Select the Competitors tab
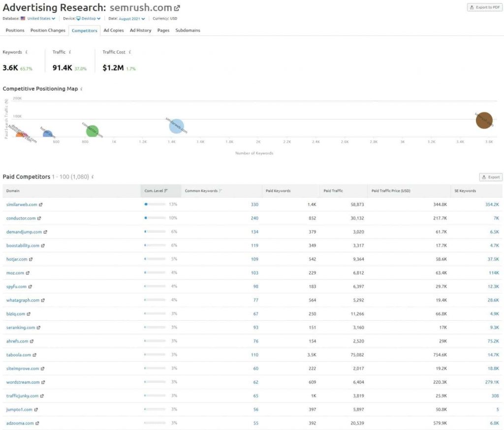The width and height of the screenshot is (504, 430). [85, 31]
